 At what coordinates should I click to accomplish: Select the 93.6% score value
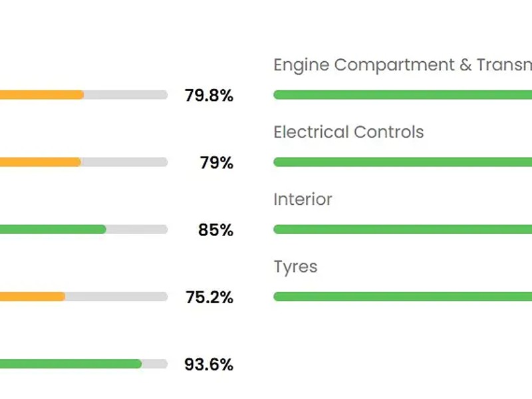209,364
